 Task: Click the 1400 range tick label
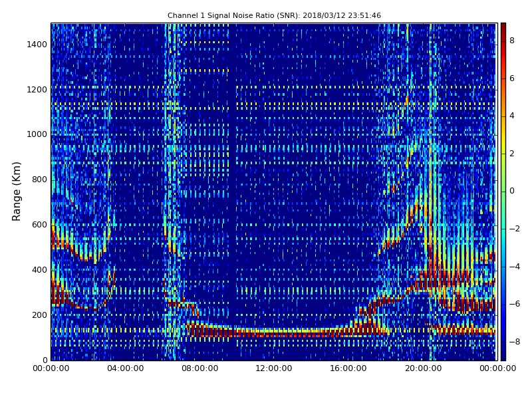(x=37, y=45)
